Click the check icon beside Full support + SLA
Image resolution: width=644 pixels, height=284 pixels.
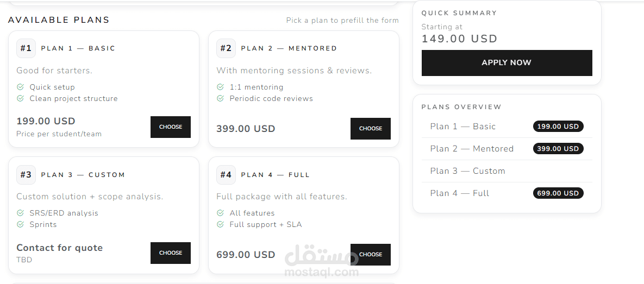click(x=220, y=224)
